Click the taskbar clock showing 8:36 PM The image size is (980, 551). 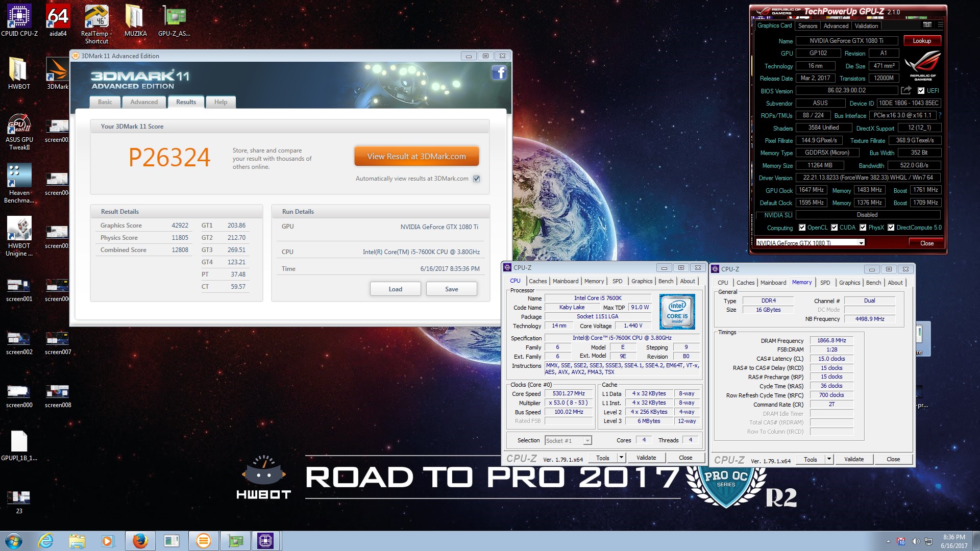[x=954, y=541]
